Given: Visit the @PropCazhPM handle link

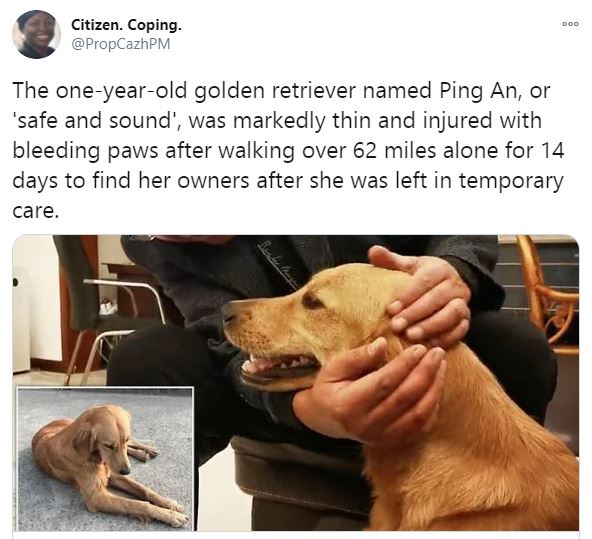Looking at the screenshot, I should [121, 44].
